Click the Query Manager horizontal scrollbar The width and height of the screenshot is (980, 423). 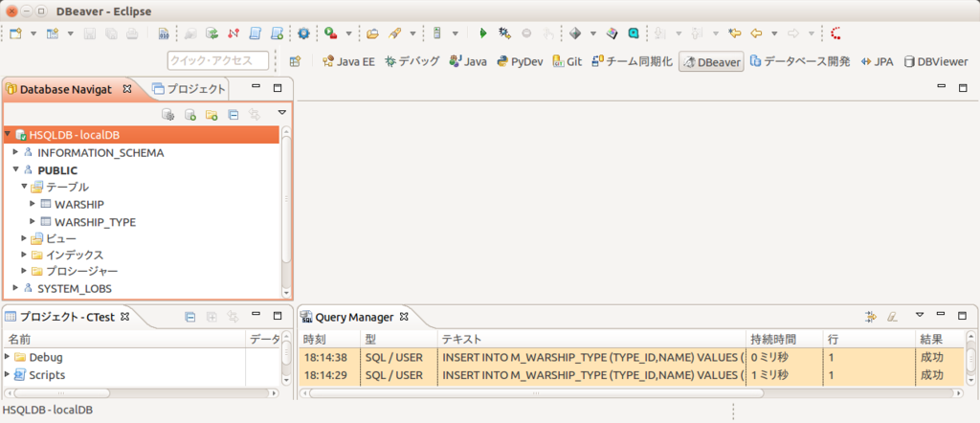pyautogui.click(x=536, y=393)
